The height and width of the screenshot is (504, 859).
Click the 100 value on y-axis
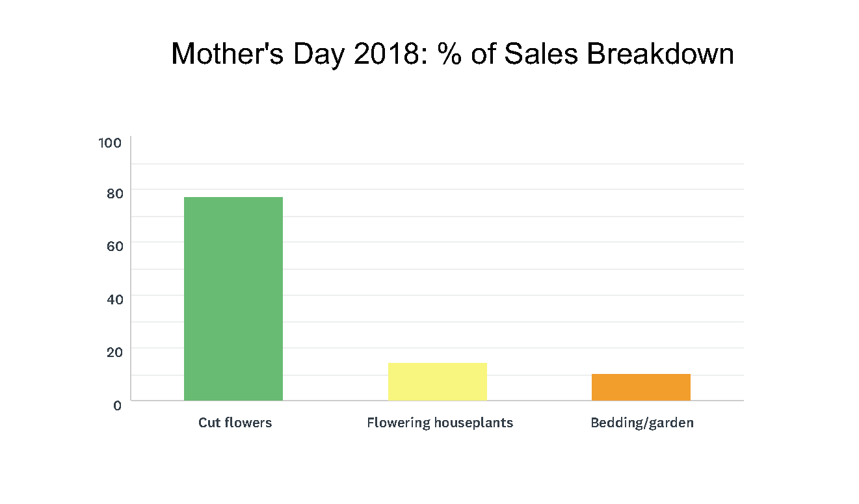point(110,143)
